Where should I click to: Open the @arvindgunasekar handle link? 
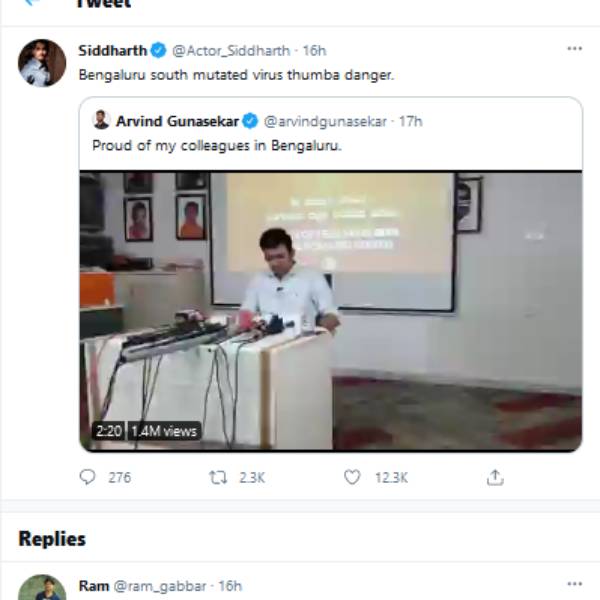[x=325, y=121]
